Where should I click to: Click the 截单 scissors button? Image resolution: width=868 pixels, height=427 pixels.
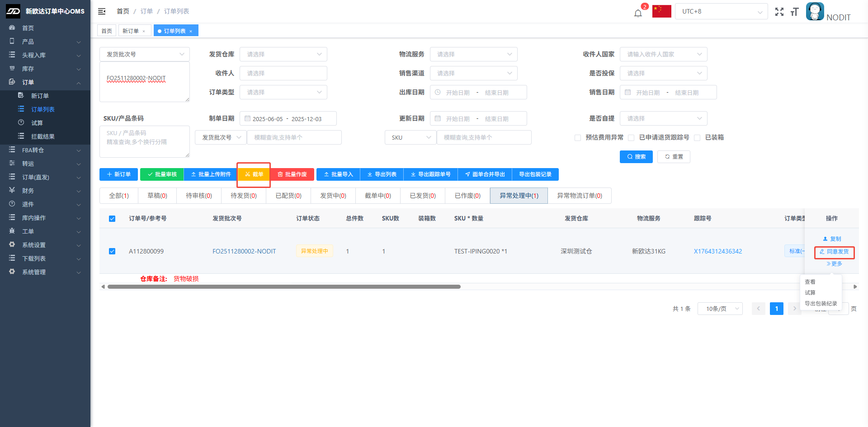[254, 174]
